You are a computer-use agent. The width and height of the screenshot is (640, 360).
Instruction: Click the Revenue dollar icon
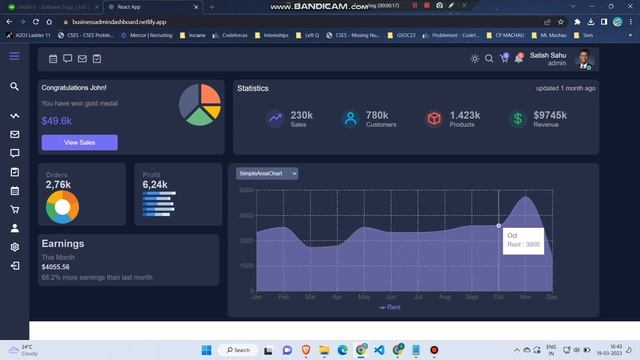click(x=518, y=119)
